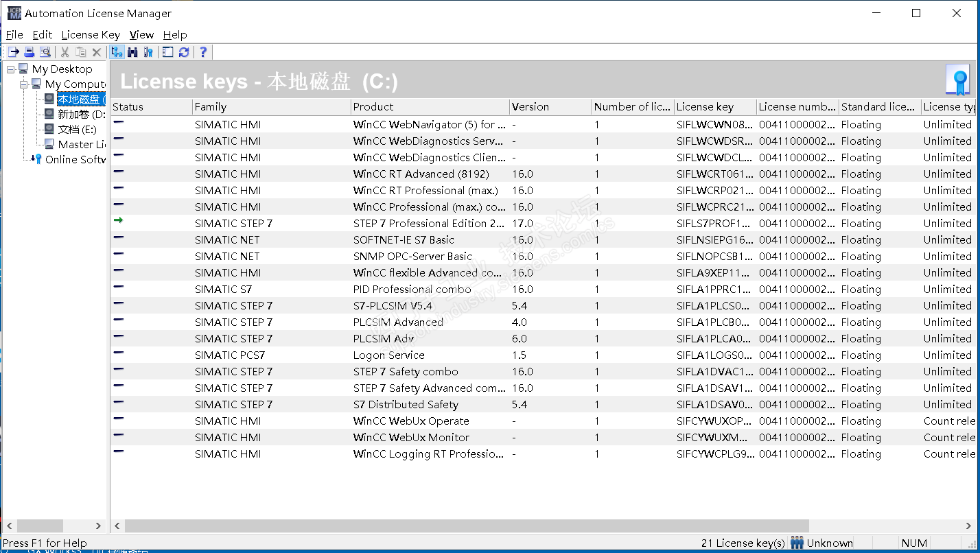Click the binoculars Find toolbar icon
Viewport: 980px width, 553px height.
click(133, 52)
